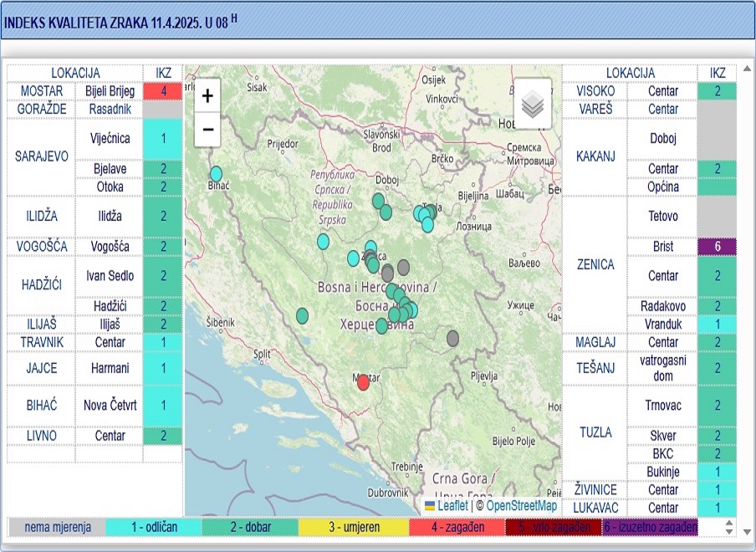Click the ILIJAŠ location cell
This screenshot has height=552, width=756.
coord(42,324)
